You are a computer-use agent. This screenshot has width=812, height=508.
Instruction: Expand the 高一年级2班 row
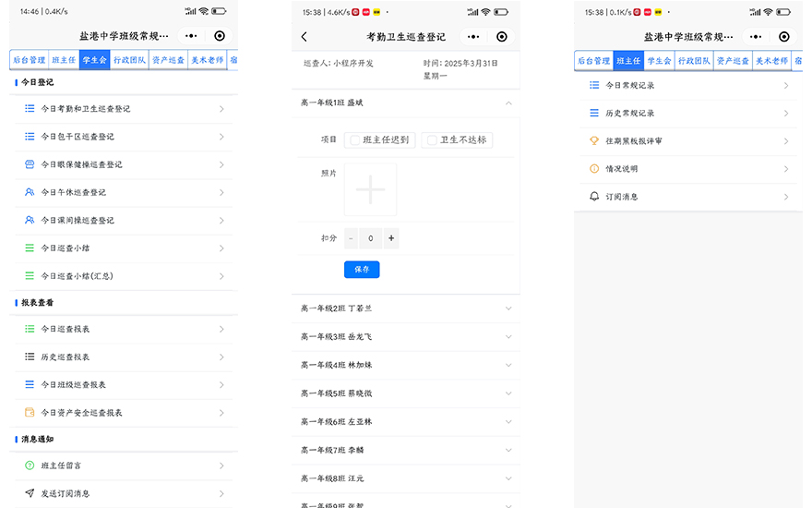pos(405,308)
